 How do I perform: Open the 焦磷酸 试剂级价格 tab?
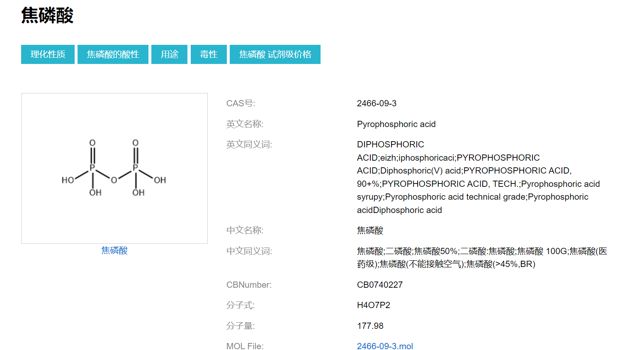[x=275, y=54]
